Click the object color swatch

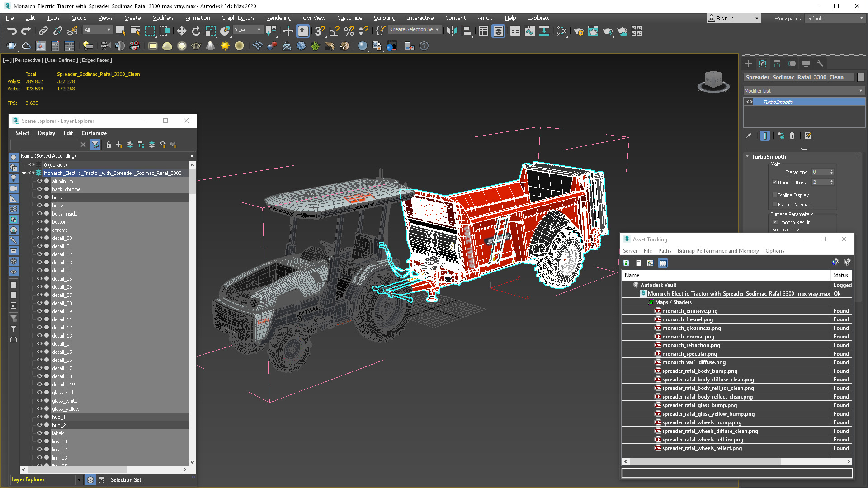[861, 77]
